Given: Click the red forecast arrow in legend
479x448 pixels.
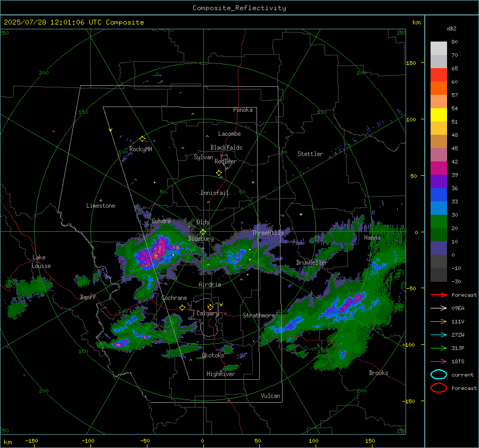Looking at the screenshot, I should pos(439,295).
